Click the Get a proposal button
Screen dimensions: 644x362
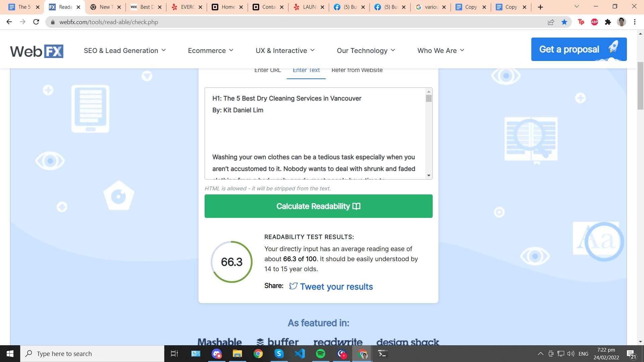[x=579, y=49]
